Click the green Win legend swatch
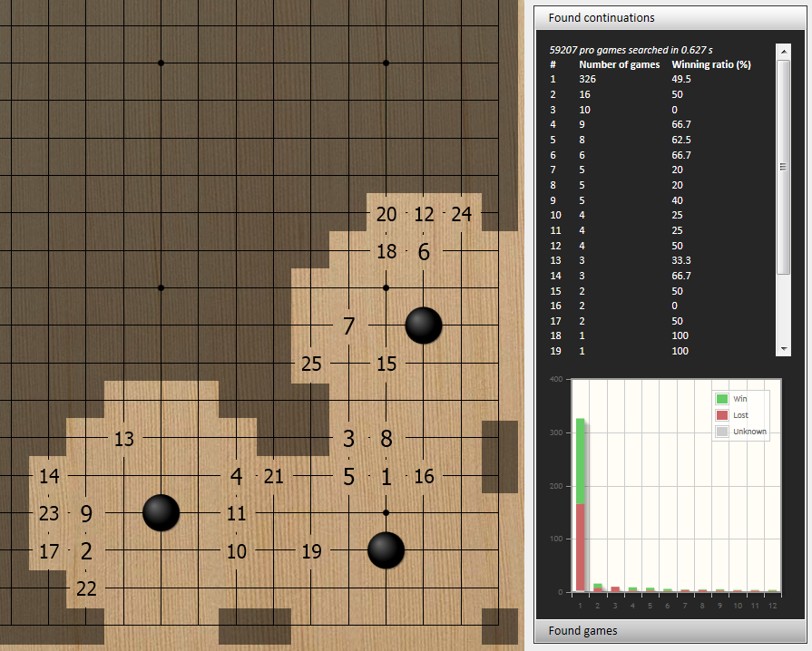 722,399
